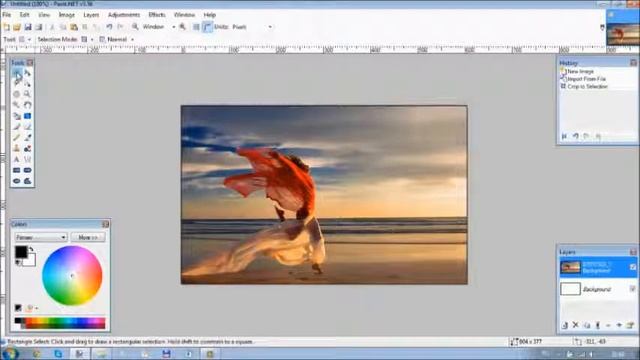The image size is (640, 360).
Task: Select New Image history entry
Action: pos(580,71)
